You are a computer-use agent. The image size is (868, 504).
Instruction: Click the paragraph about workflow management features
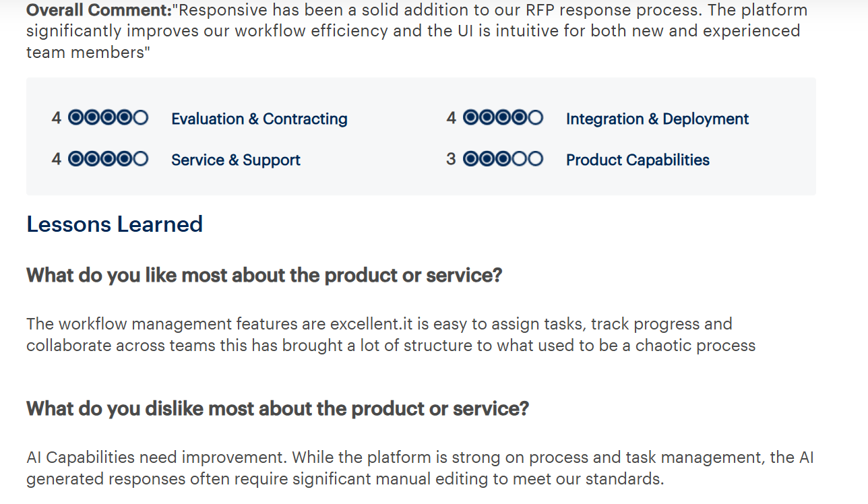pyautogui.click(x=391, y=335)
